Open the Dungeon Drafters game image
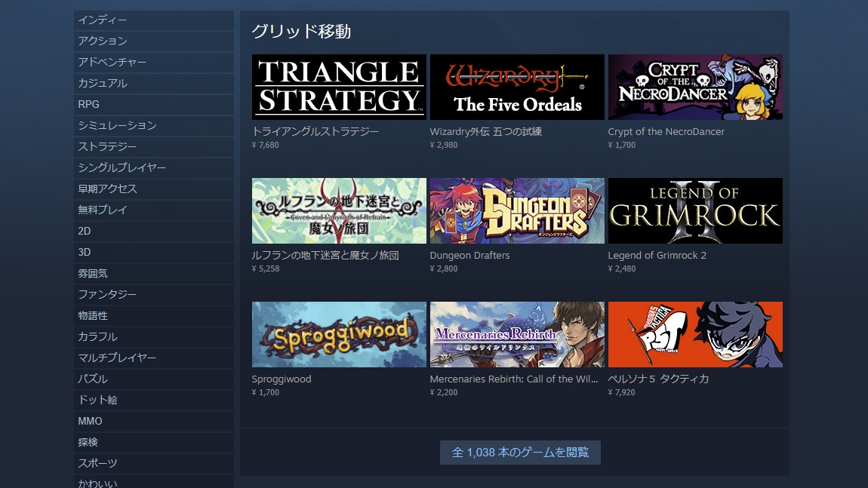The width and height of the screenshot is (868, 488). pos(517,210)
